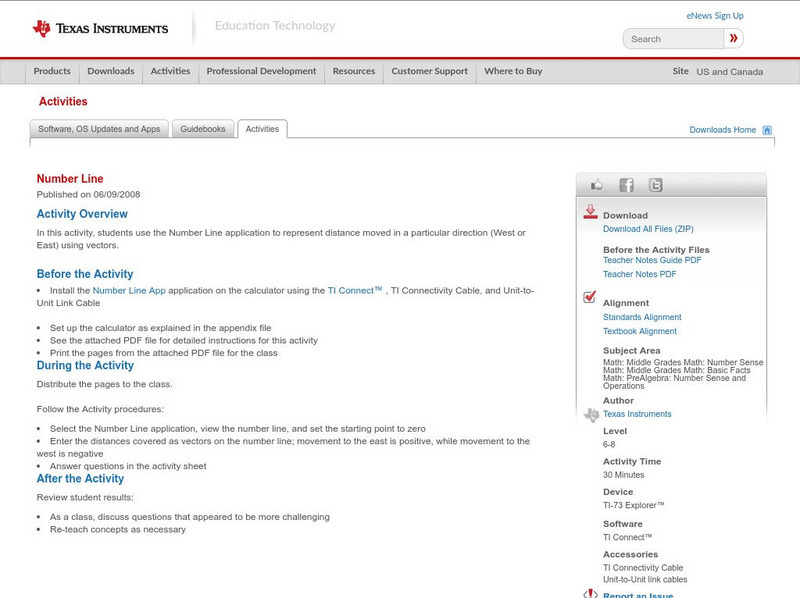Click the Texas Instruments logo

(100, 29)
